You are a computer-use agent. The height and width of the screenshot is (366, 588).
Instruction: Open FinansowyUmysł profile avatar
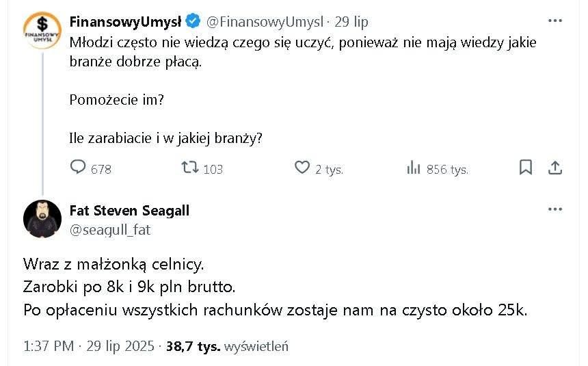(42, 30)
